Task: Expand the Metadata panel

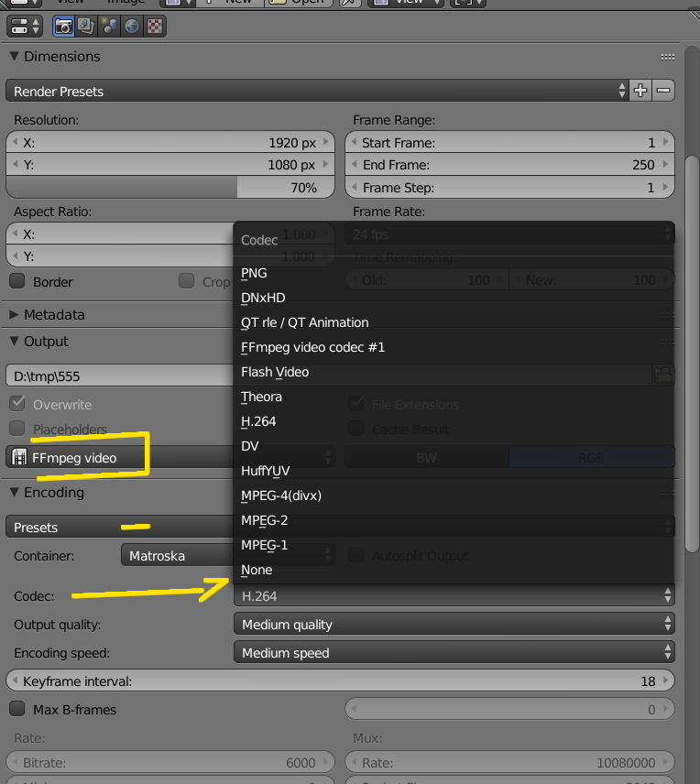Action: pos(14,314)
